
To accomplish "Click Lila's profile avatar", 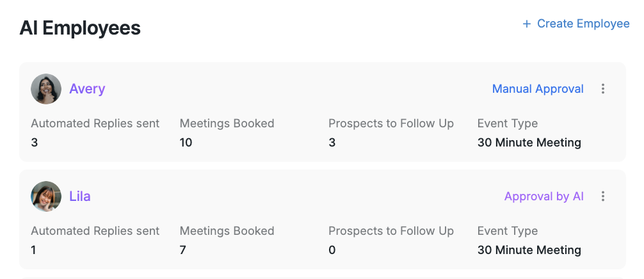I will pyautogui.click(x=46, y=196).
